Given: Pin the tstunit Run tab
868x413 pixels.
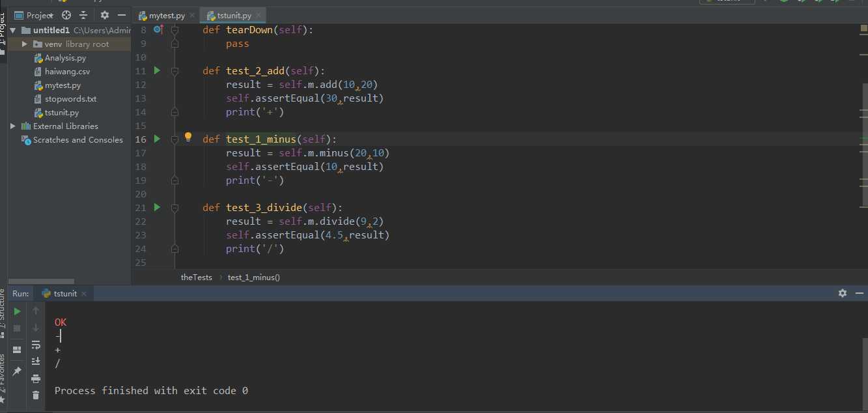Looking at the screenshot, I should pos(18,371).
